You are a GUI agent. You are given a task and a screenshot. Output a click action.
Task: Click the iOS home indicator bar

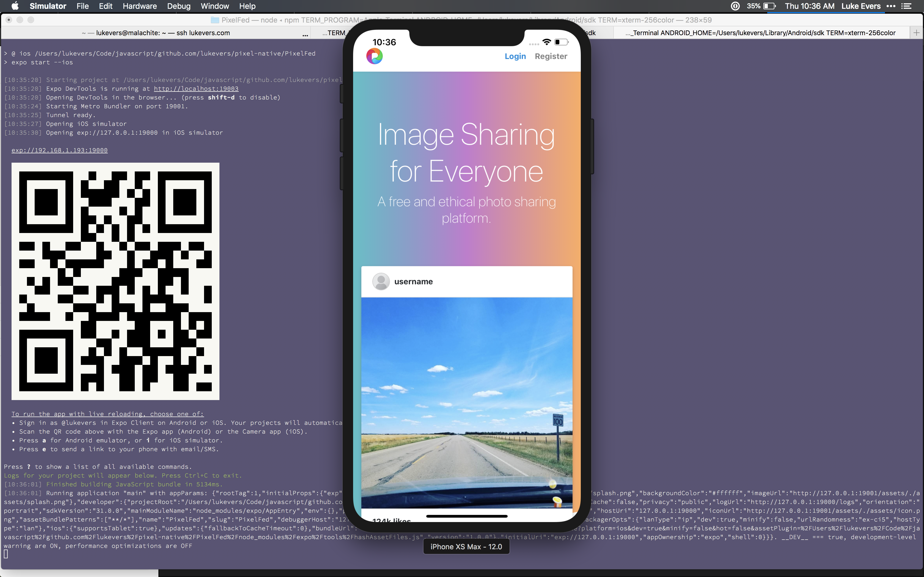coord(467,516)
